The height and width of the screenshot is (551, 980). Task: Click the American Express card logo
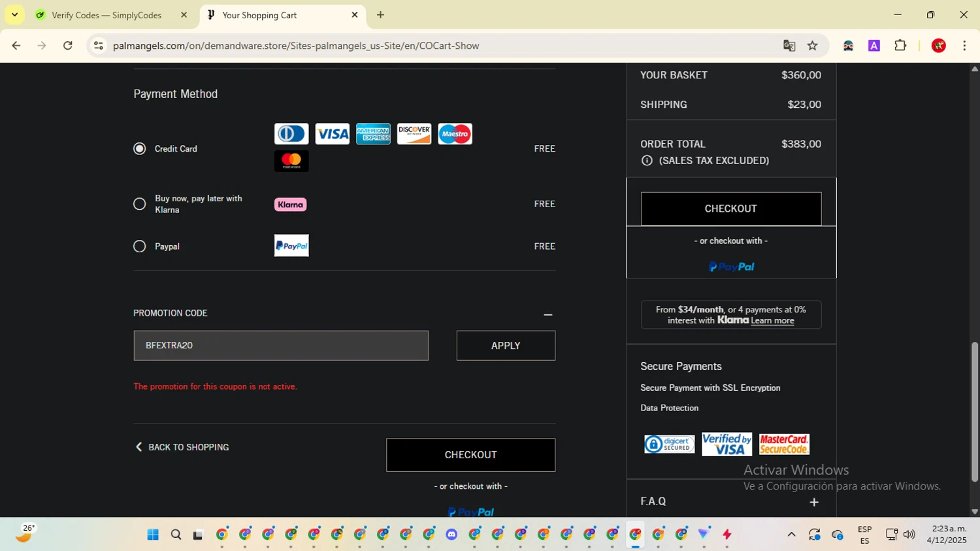(373, 134)
